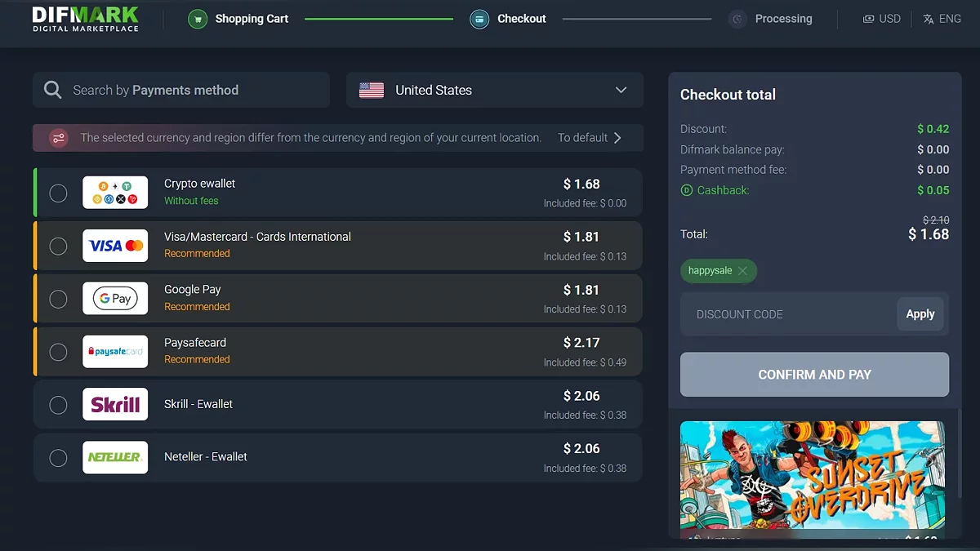Click the Checkout step card icon
Image resolution: width=980 pixels, height=551 pixels.
(479, 19)
